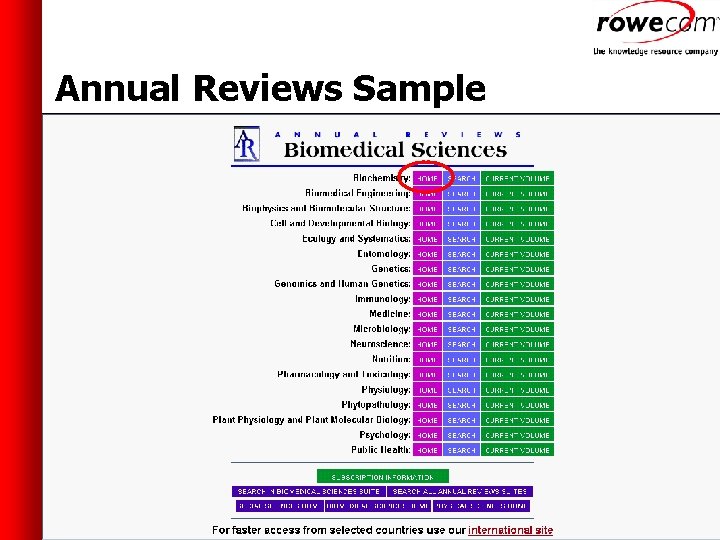Open Public Health HOME button

427,450
